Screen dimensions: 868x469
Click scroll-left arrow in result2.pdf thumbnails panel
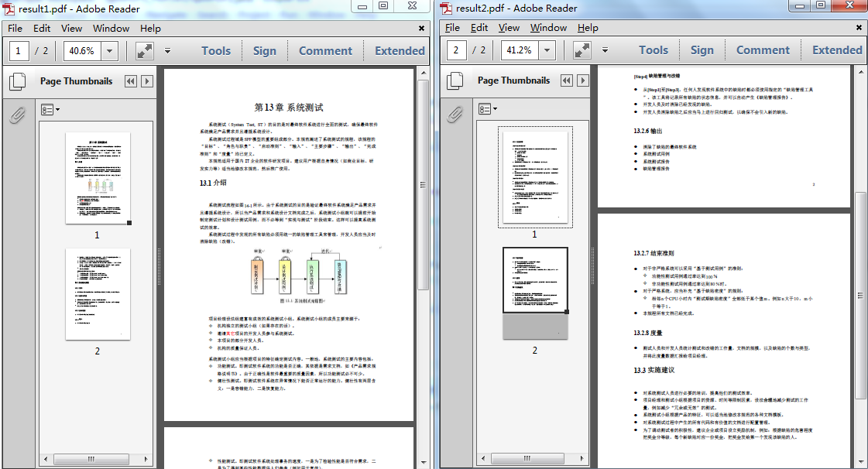[x=483, y=458]
